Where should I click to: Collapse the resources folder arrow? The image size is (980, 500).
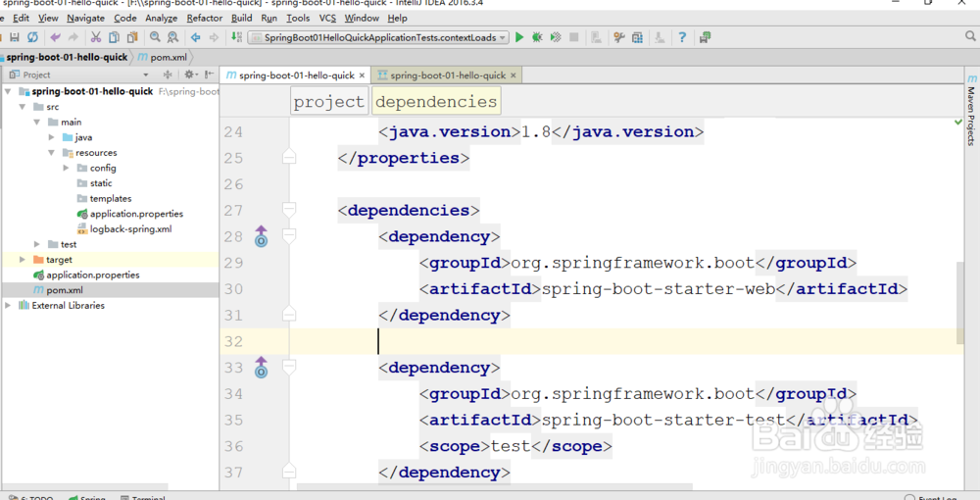click(x=51, y=153)
